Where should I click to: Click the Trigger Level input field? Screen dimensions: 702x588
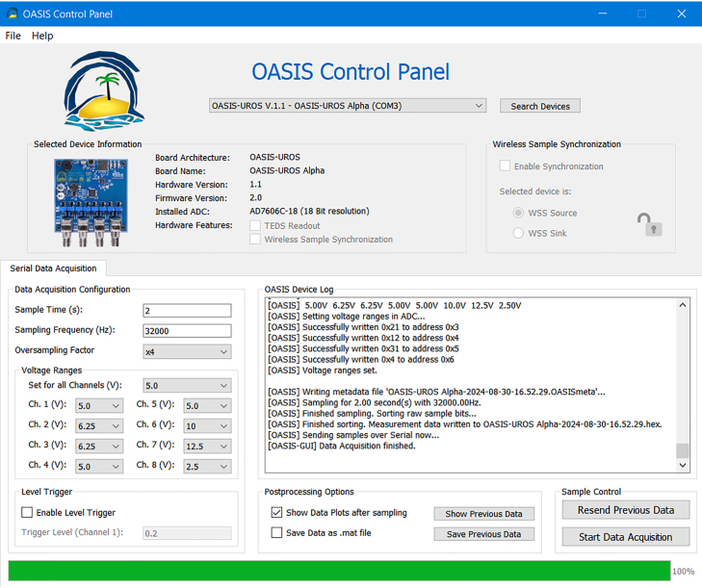pyautogui.click(x=187, y=533)
